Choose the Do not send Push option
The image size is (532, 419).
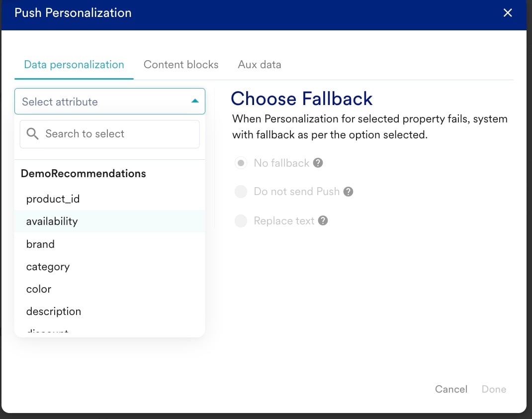click(x=241, y=192)
